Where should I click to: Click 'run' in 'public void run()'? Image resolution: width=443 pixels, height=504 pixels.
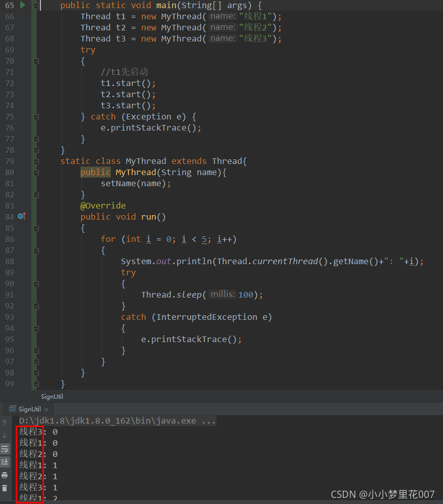(x=149, y=217)
